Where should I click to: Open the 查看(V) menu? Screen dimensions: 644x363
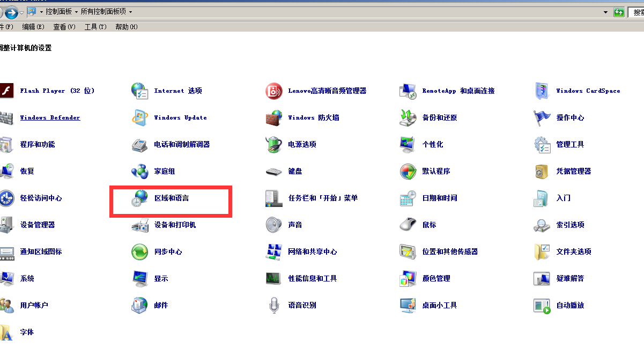(x=64, y=27)
